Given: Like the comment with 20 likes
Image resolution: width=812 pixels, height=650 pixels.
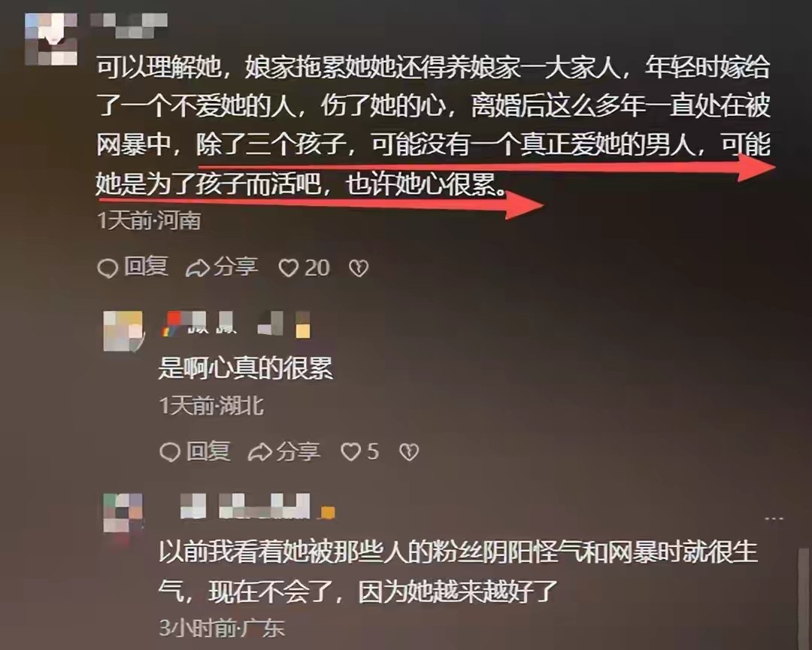Looking at the screenshot, I should coord(304,268).
